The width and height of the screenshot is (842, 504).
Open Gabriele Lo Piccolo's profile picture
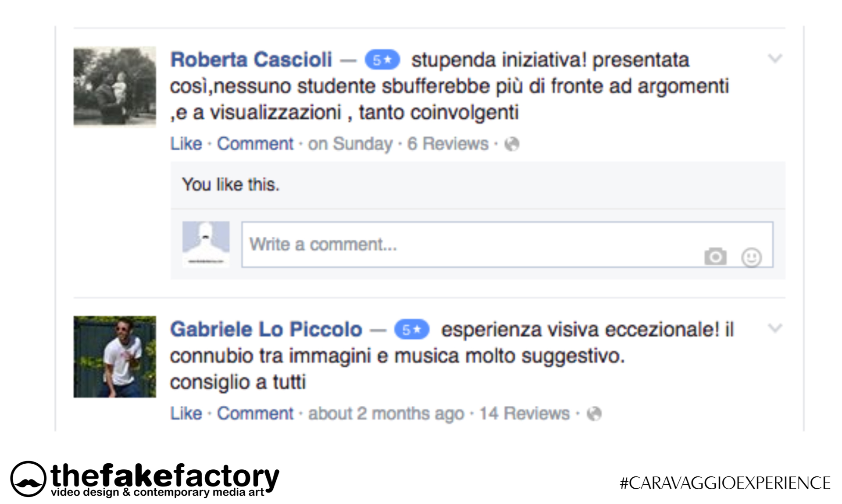114,357
